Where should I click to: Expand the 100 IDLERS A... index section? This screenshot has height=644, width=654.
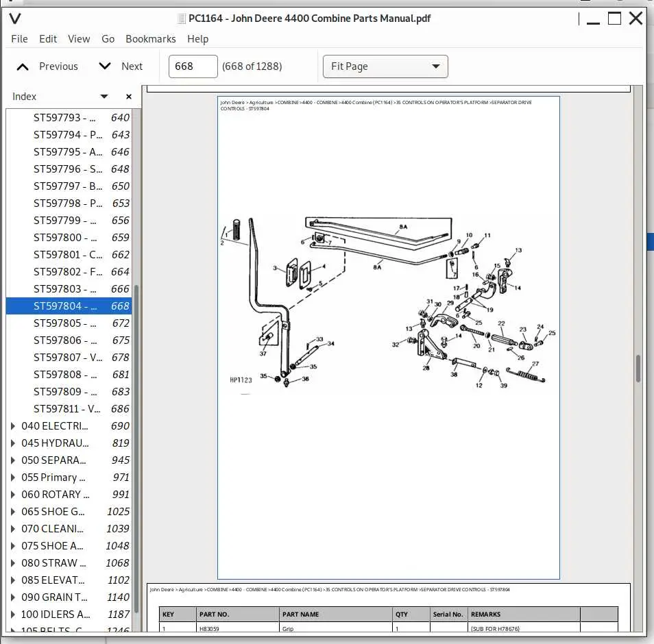click(x=13, y=614)
